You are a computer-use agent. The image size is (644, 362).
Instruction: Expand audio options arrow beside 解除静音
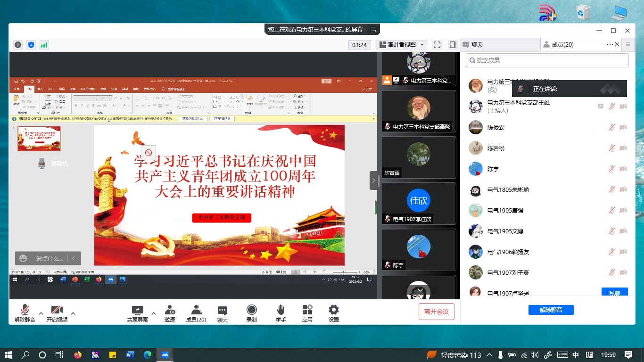(41, 313)
